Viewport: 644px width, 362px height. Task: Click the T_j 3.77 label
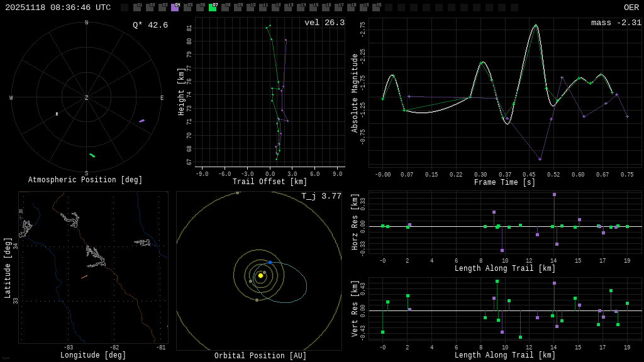(321, 196)
